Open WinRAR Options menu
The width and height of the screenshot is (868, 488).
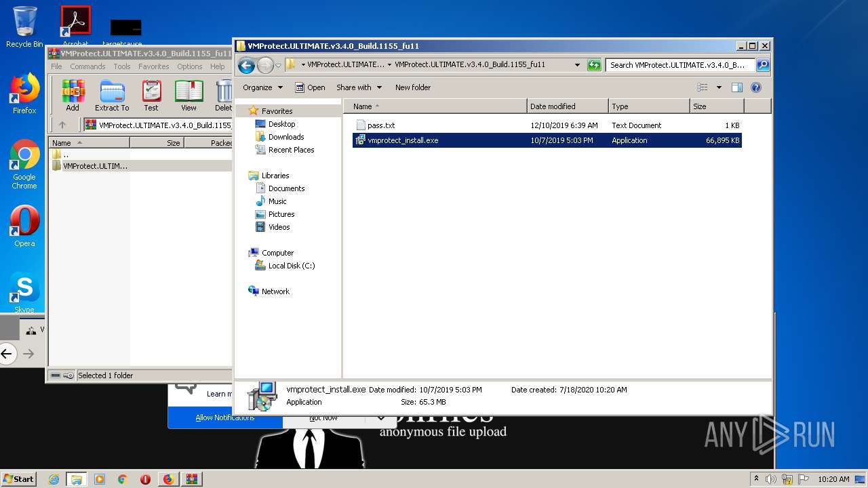190,66
